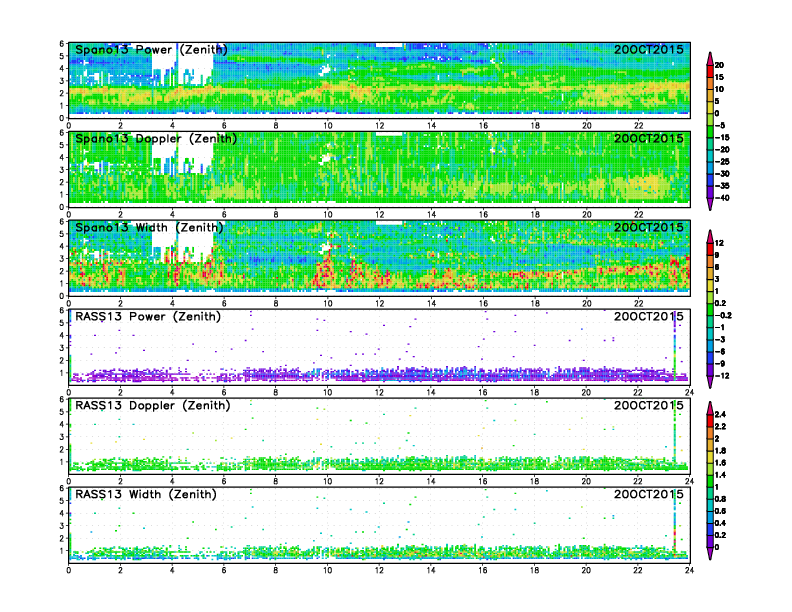Viewport: 792px width, 612px height.
Task: Click the 20OCT2015 date in Spano13 Power panel
Action: pyautogui.click(x=649, y=49)
